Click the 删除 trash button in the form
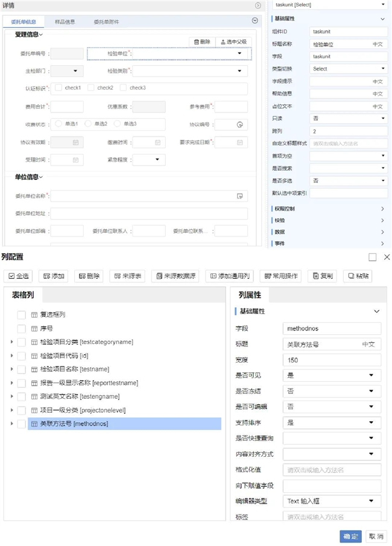The height and width of the screenshot is (546, 392). (202, 42)
